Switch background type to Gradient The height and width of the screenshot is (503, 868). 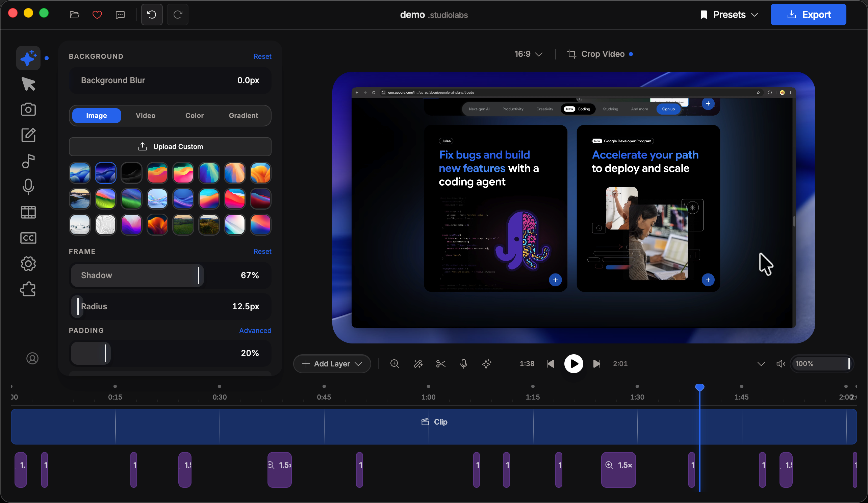click(244, 116)
